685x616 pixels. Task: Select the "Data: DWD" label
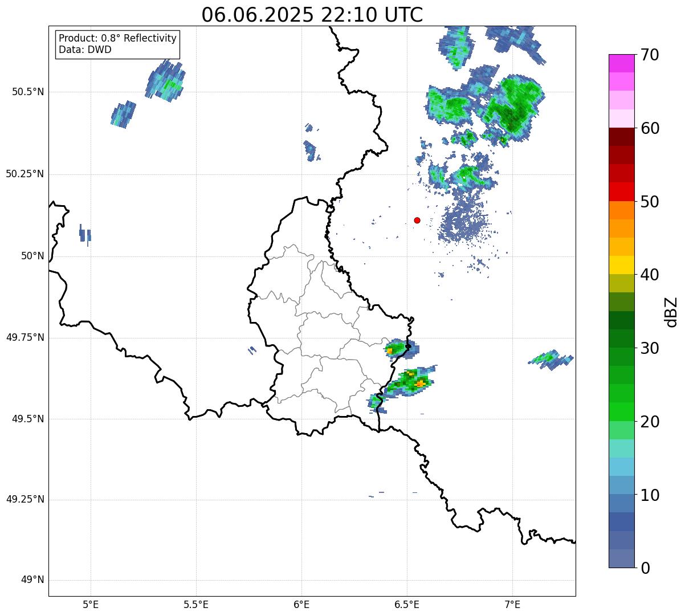(x=85, y=50)
